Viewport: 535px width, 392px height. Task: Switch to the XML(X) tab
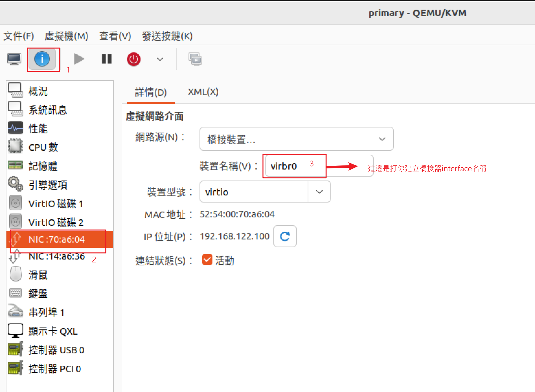click(203, 92)
